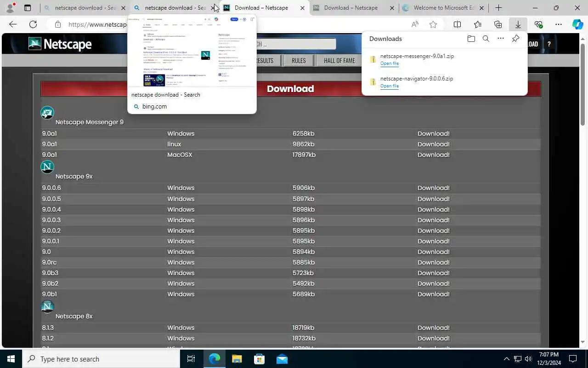Open the tab actions menu icon
This screenshot has width=588, height=368.
(x=28, y=8)
